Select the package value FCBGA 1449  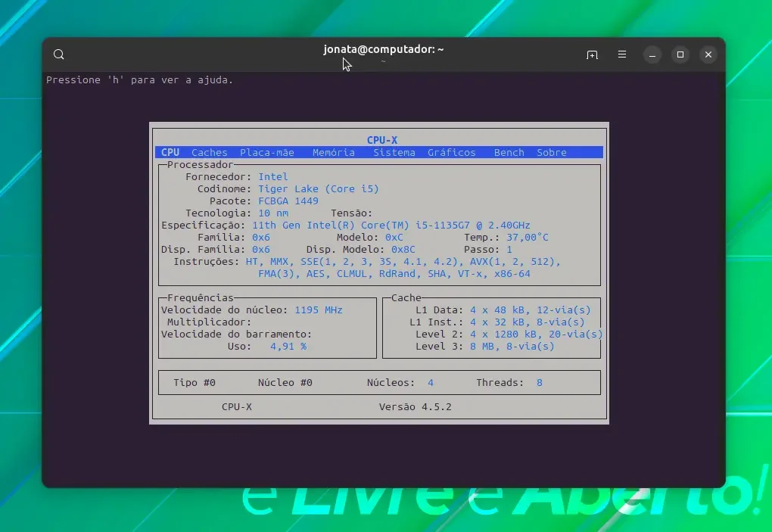[288, 201]
